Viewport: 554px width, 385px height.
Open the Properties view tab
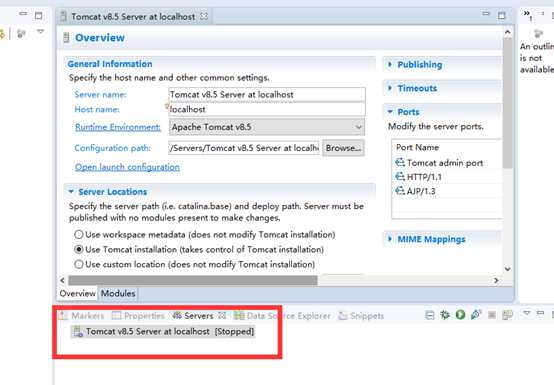(138, 315)
